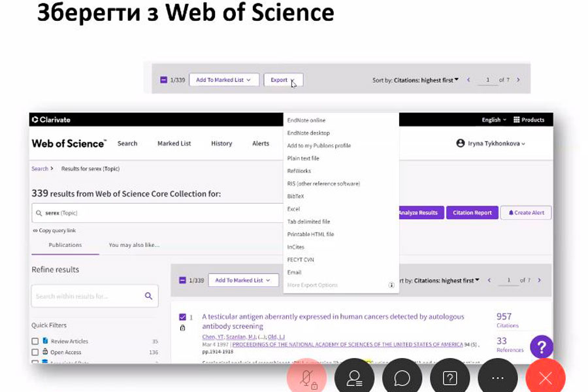Viewport: 588px width, 392px height.
Task: Uncheck the checkbox for result 1
Action: coord(183,317)
